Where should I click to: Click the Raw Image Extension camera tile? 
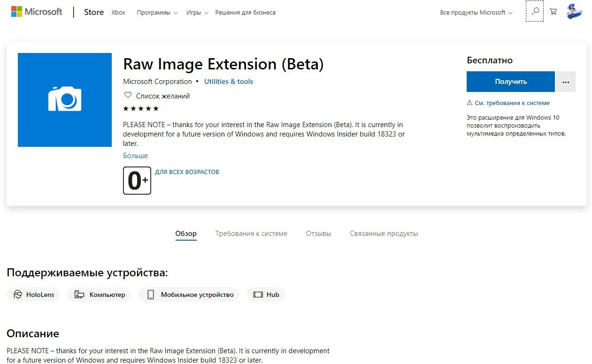(65, 100)
